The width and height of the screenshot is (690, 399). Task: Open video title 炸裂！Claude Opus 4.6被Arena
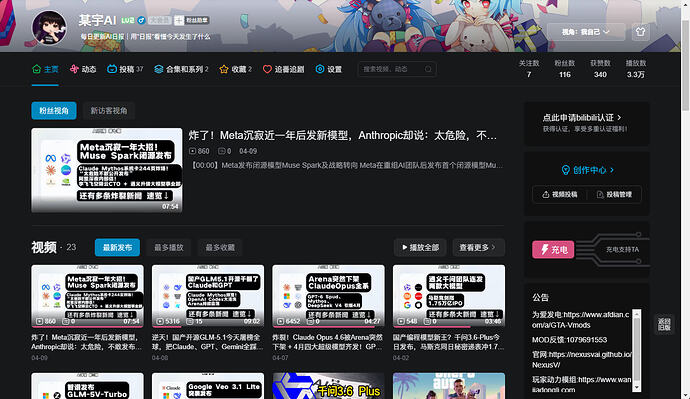pos(328,342)
